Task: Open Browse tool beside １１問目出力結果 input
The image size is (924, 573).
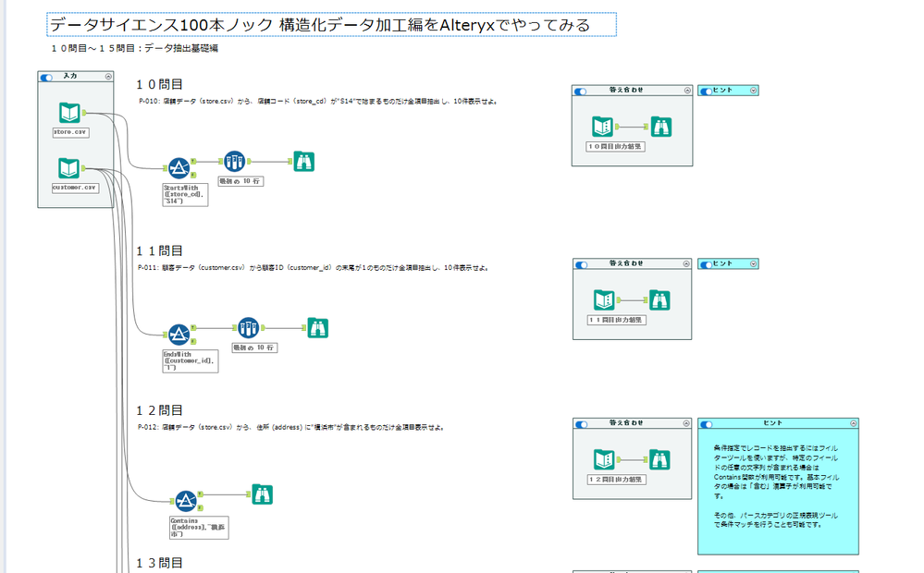Action: (x=659, y=300)
